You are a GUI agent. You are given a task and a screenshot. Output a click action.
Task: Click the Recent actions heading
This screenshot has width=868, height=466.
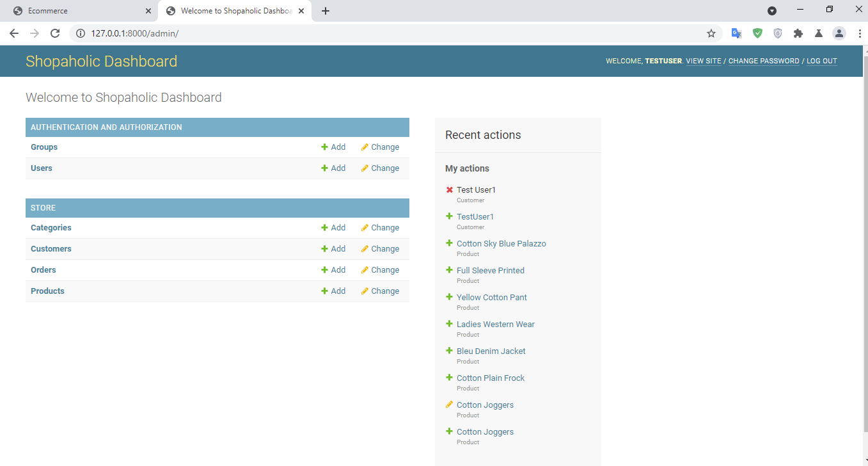click(483, 135)
